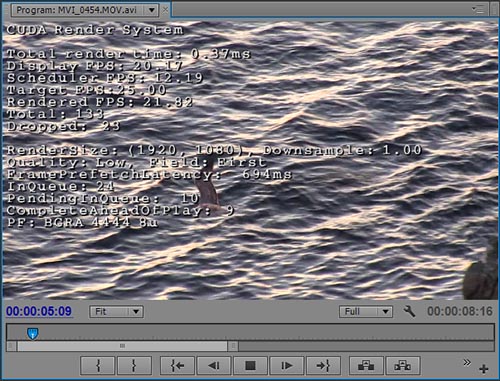The height and width of the screenshot is (381, 500).
Task: Click the time ruler bar
Action: click(250, 332)
